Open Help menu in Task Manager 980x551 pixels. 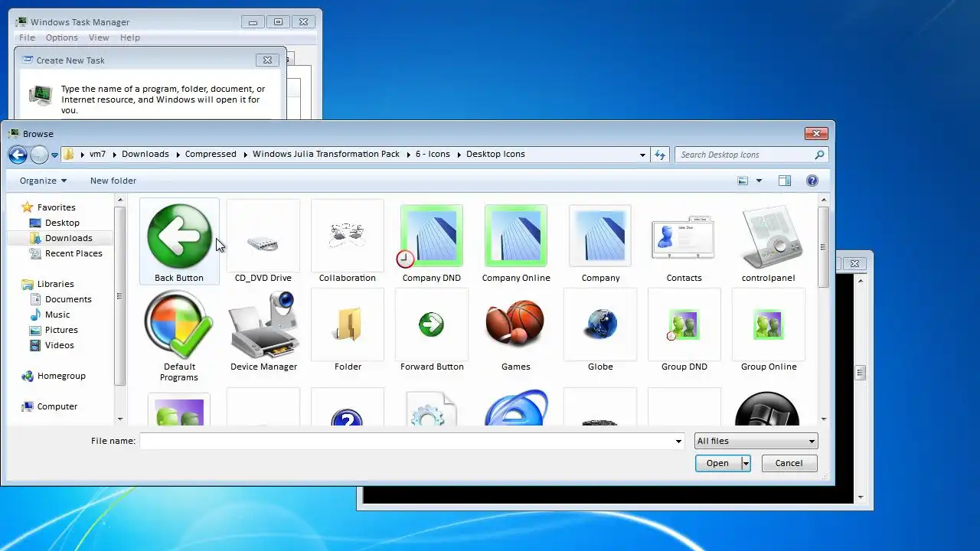coord(130,37)
